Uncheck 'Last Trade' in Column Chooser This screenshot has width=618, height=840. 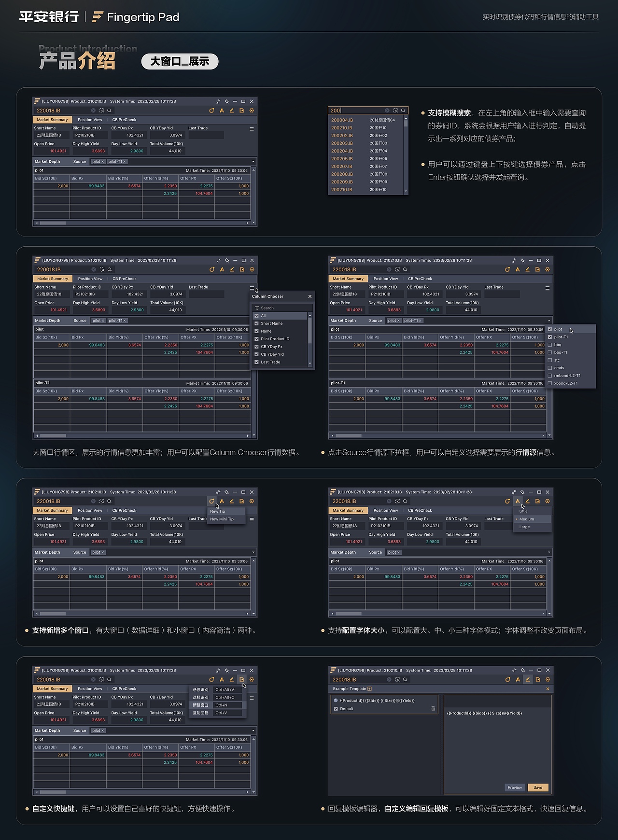[257, 362]
